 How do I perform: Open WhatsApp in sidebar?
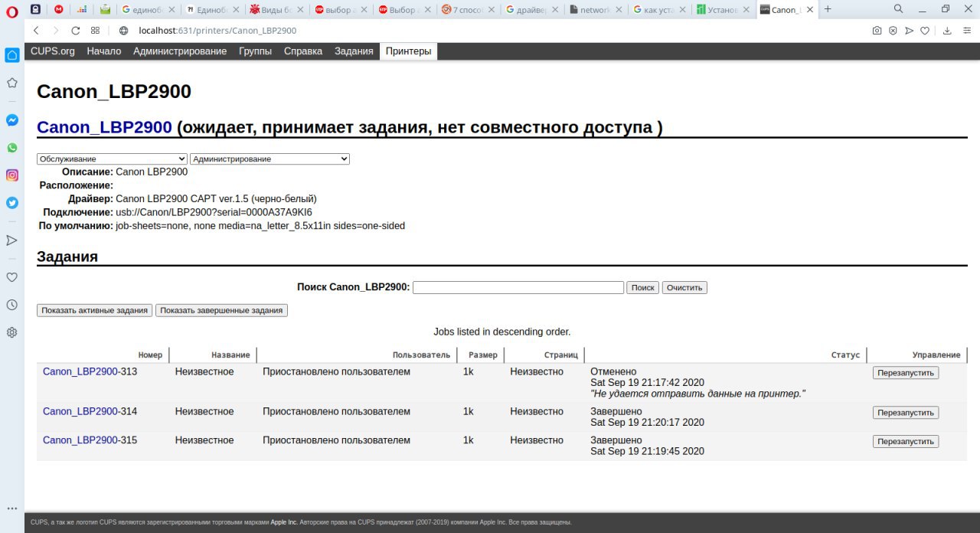click(x=11, y=148)
